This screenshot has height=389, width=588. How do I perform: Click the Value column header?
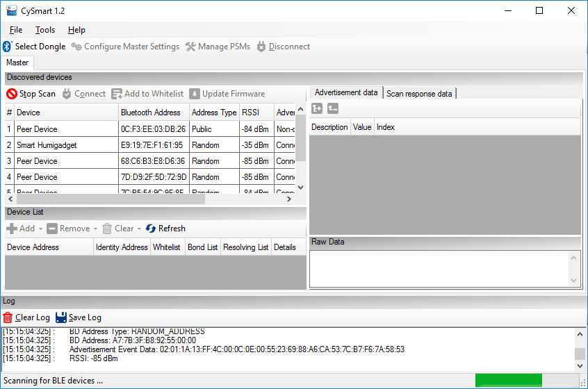click(x=362, y=127)
